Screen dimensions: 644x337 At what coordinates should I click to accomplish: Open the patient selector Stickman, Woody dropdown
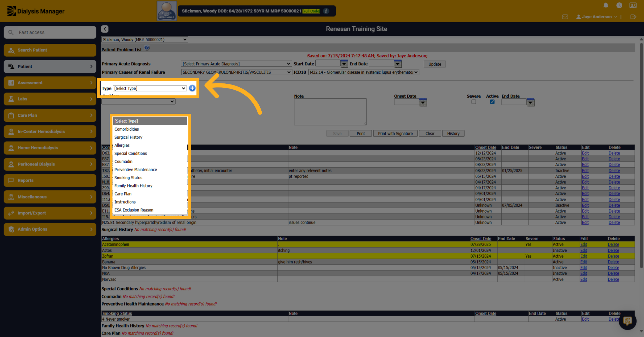144,39
